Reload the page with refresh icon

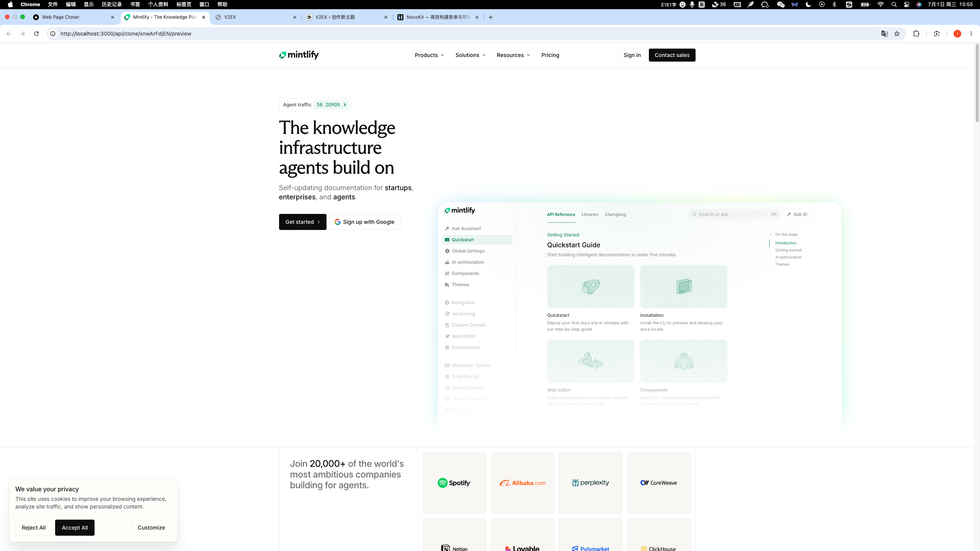point(36,34)
